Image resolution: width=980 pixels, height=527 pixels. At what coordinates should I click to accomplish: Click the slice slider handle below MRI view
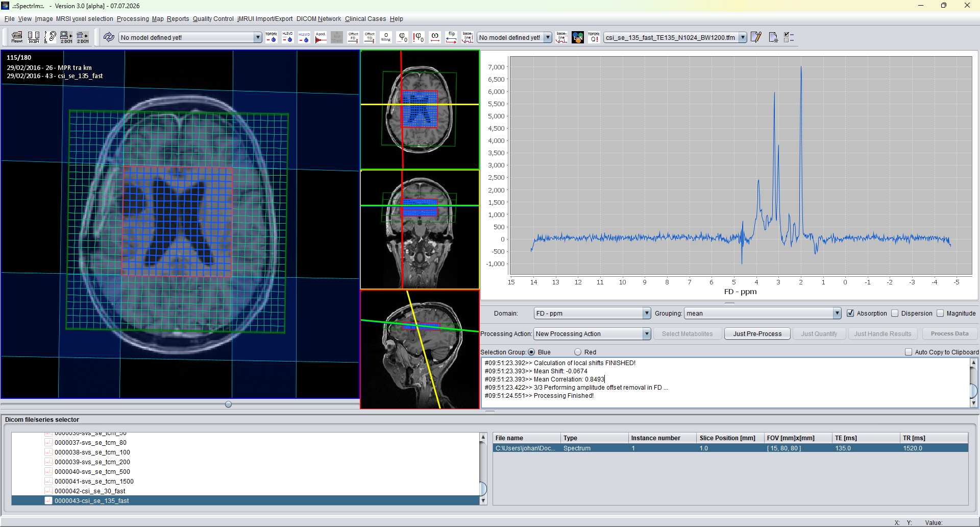tap(228, 404)
